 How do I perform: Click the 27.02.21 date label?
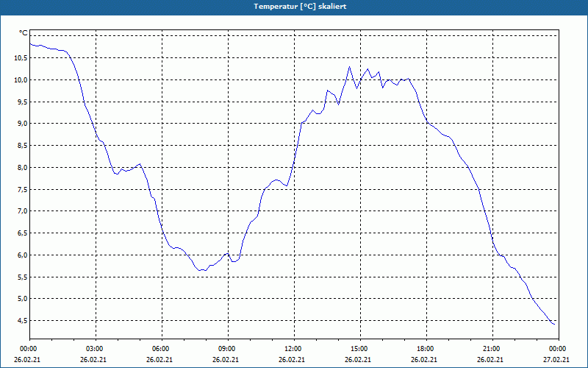(556, 360)
